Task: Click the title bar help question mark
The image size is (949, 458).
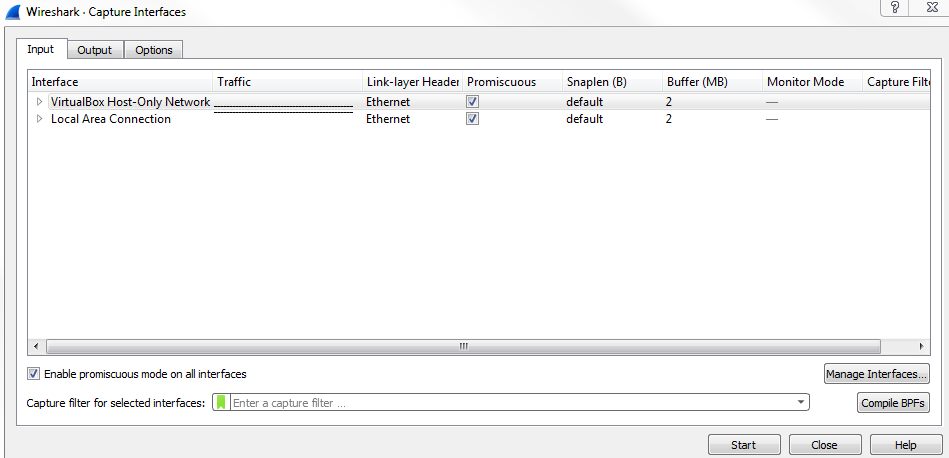Action: (x=895, y=7)
